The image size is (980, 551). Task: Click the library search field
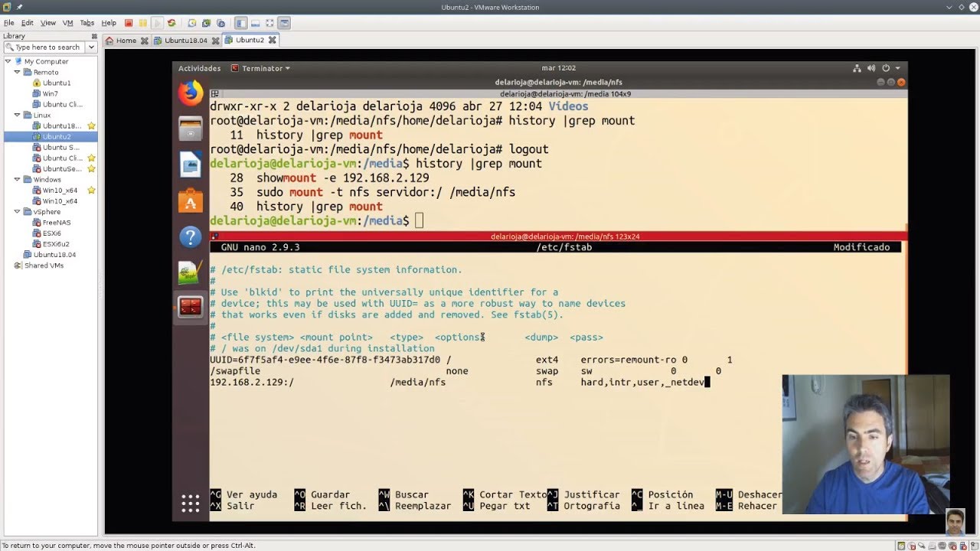[44, 47]
